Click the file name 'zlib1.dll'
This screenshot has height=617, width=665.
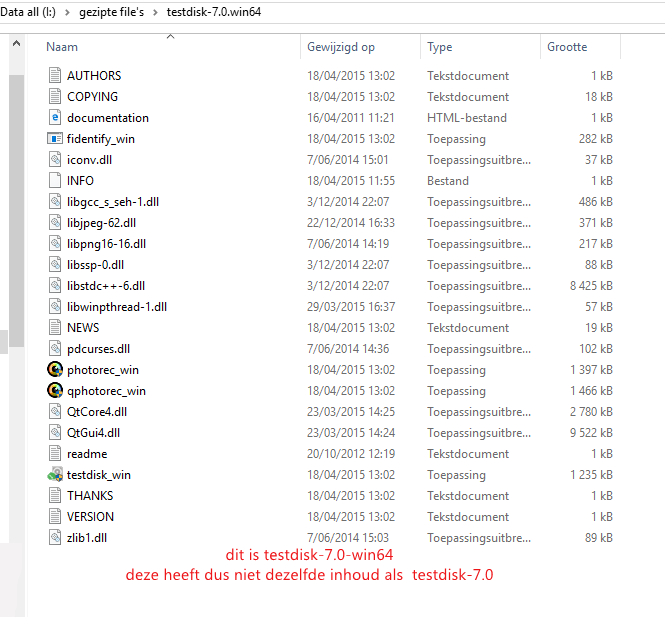pyautogui.click(x=87, y=538)
